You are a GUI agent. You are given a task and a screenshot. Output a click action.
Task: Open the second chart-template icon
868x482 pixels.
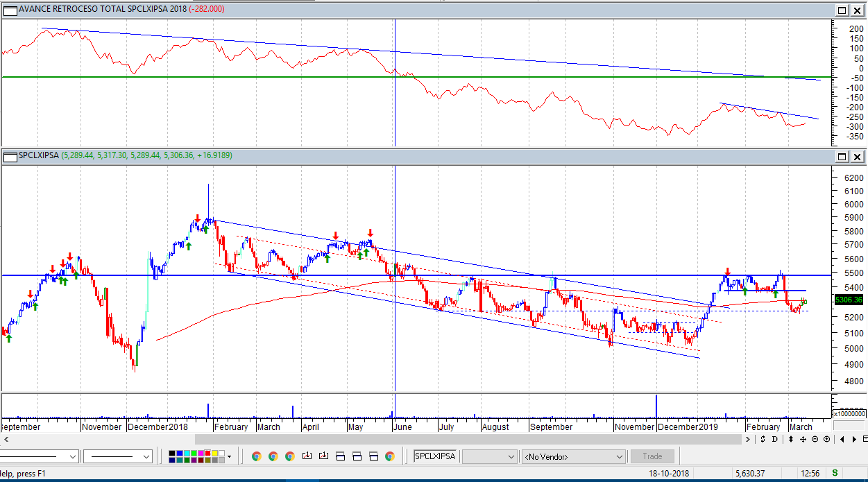pos(323,456)
